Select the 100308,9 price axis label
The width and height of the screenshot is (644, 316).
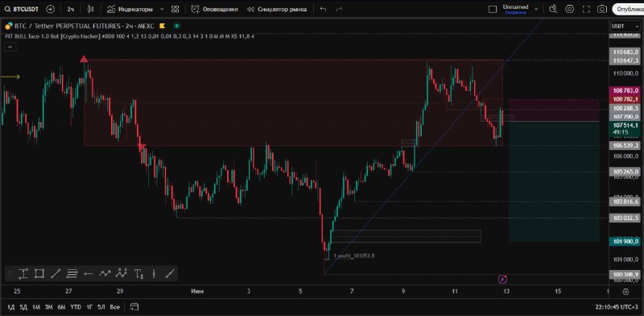626,274
